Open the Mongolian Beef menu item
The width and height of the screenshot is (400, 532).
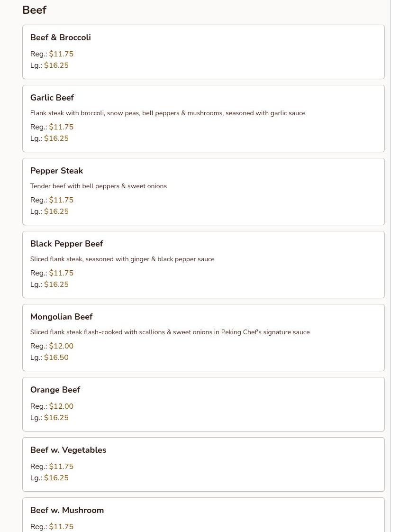click(x=61, y=317)
